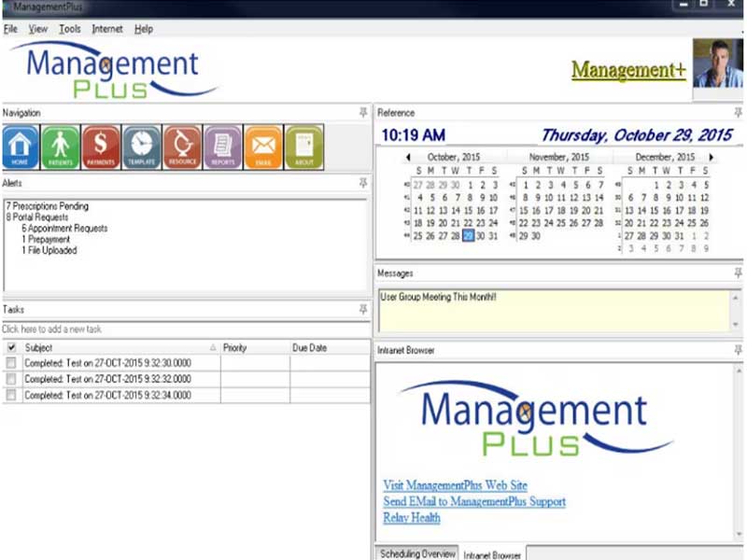Image resolution: width=747 pixels, height=560 pixels.
Task: Click the Relay Health link
Action: click(x=411, y=517)
